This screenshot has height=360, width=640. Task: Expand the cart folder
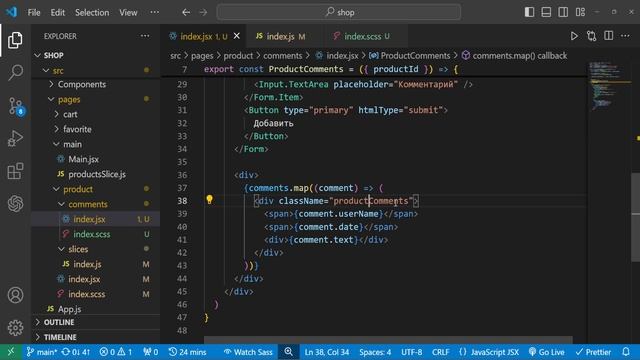96,114
